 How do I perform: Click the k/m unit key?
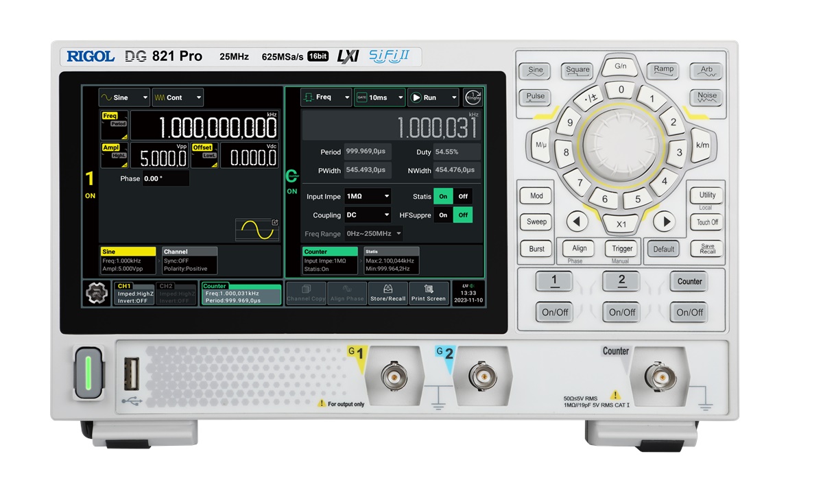coord(702,145)
